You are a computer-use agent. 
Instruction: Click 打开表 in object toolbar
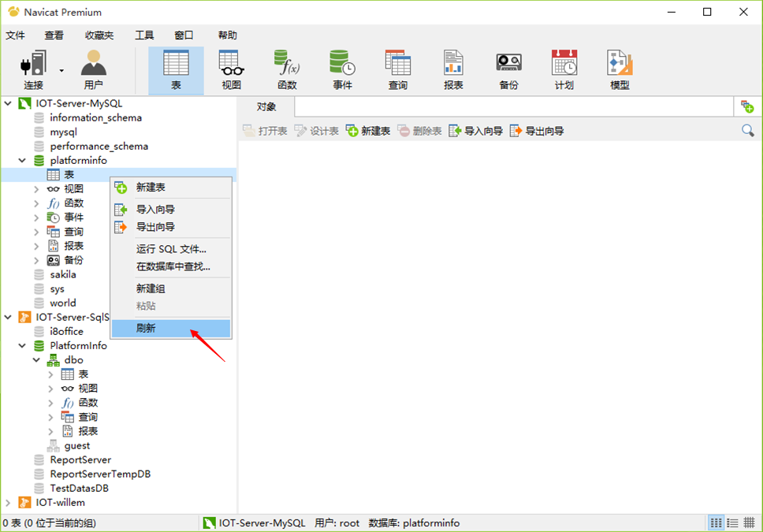[x=265, y=131]
